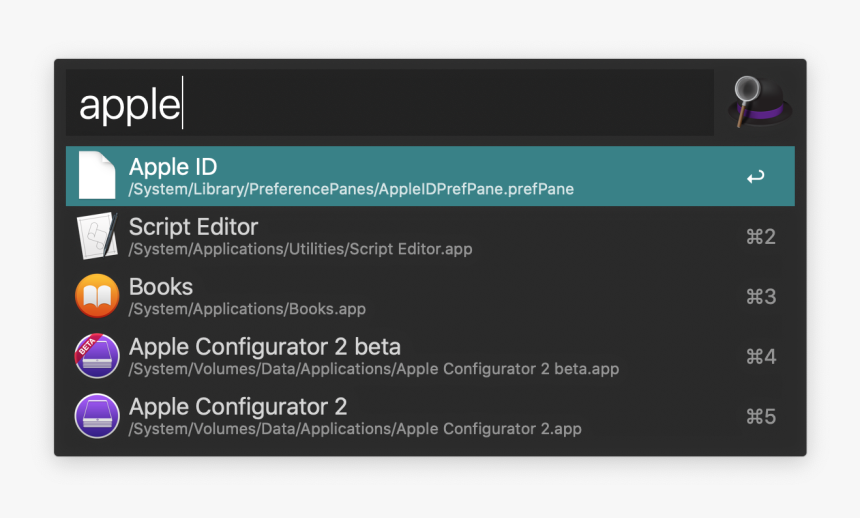This screenshot has height=518, width=860.
Task: Open 'Apple Configurator 2 beta' result title
Action: click(x=264, y=347)
